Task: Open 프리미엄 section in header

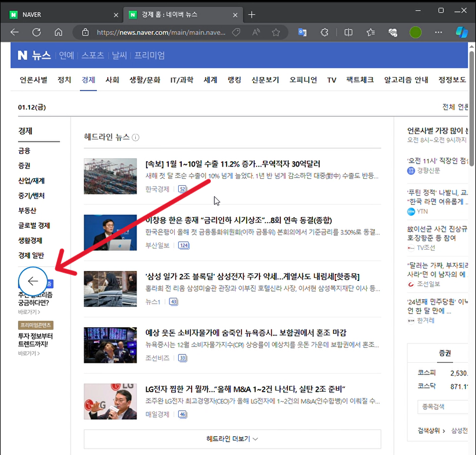Action: (x=149, y=55)
